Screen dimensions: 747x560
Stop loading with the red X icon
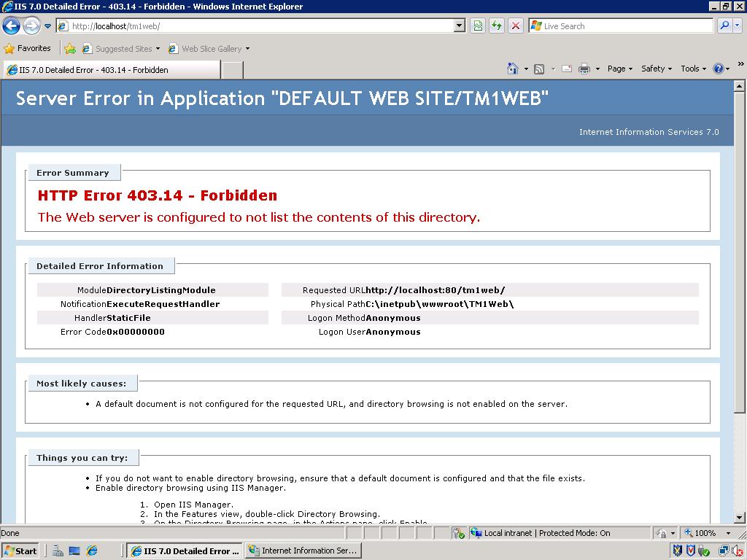516,26
